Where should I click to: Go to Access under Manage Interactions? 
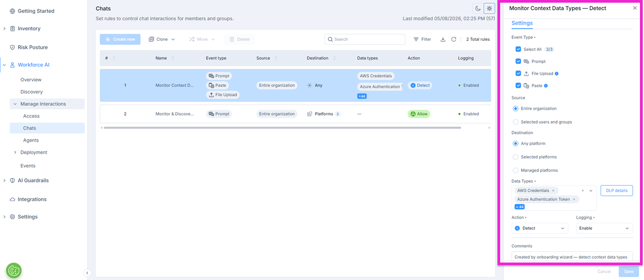(x=31, y=116)
